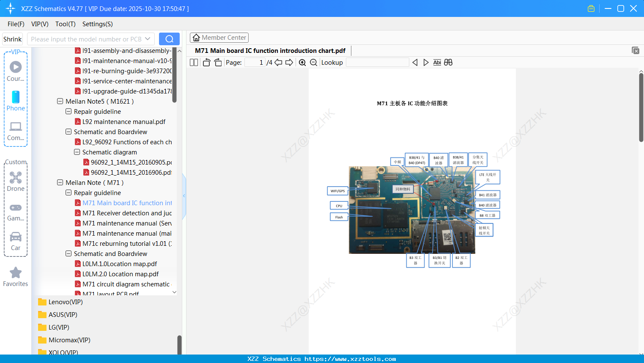Screen dimensions: 644x363
Task: Zoom out of the PDF document
Action: click(x=313, y=62)
